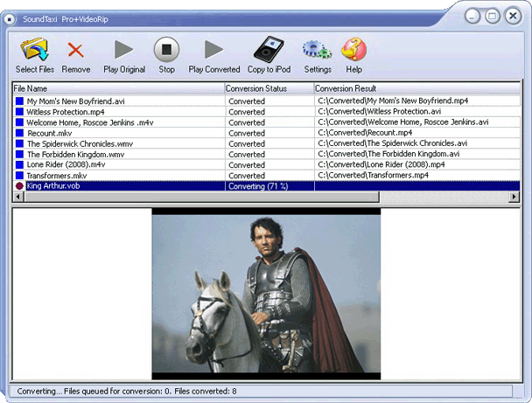Click the Play Converted arrow icon

tap(213, 50)
